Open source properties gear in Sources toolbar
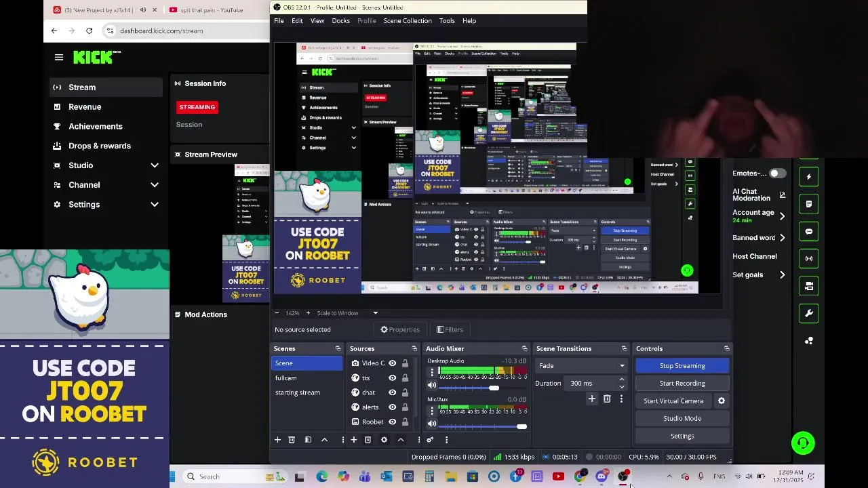 384,440
